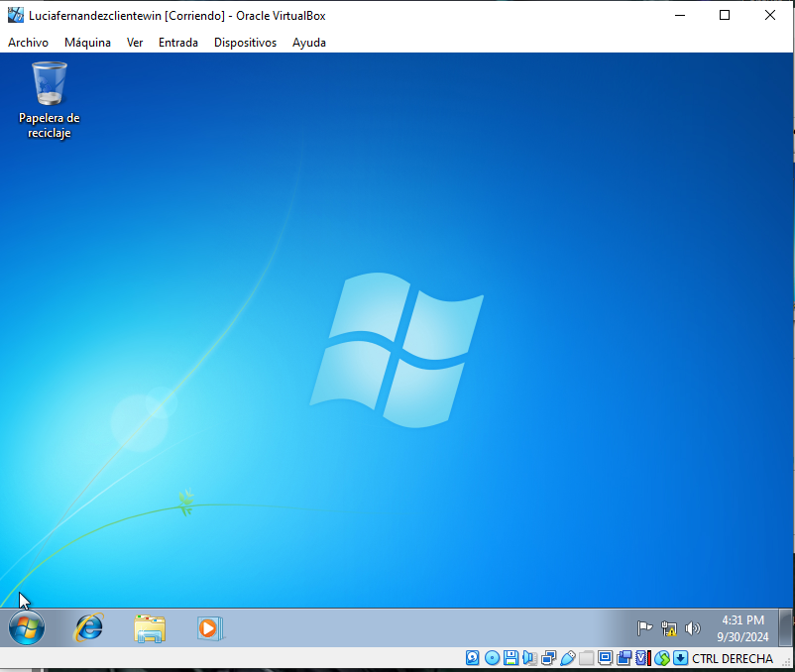
Task: Open the Dispositivos menu
Action: (x=245, y=43)
